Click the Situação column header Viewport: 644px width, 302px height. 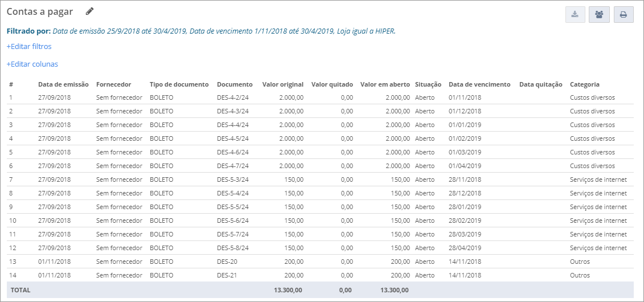click(x=428, y=84)
